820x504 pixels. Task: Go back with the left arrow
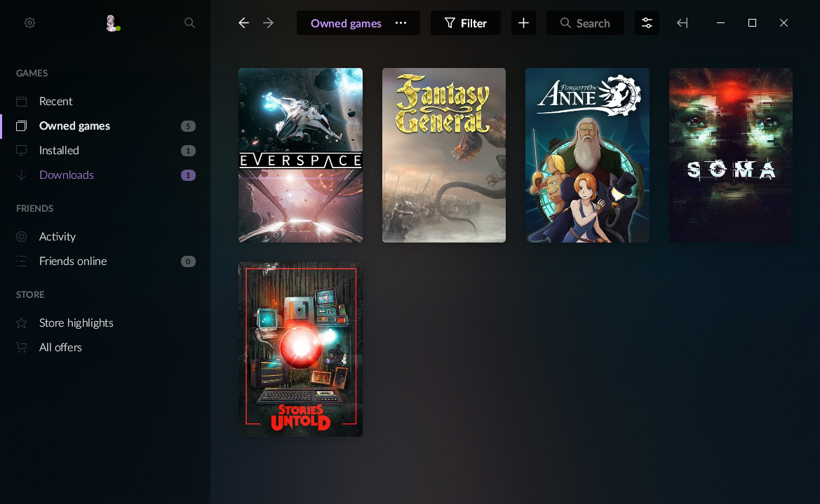click(x=243, y=23)
